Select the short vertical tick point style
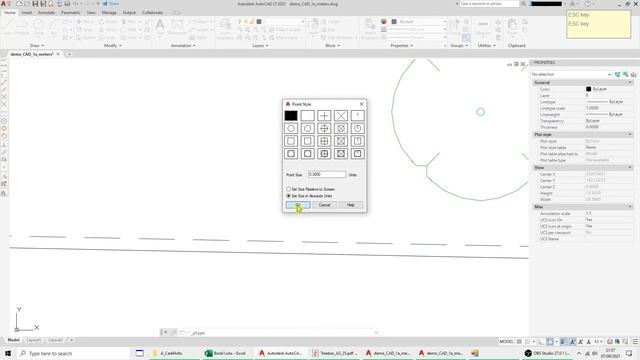The image size is (640, 360). [x=358, y=116]
